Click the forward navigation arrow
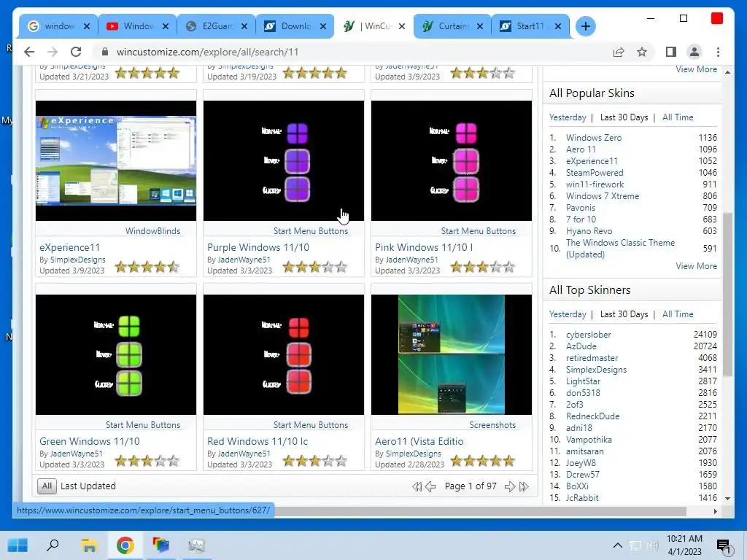Viewport: 747px width, 560px height. (x=53, y=52)
